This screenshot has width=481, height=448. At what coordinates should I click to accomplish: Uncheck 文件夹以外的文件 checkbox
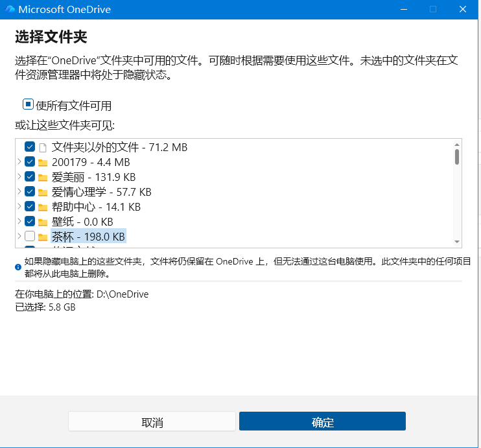pos(30,147)
